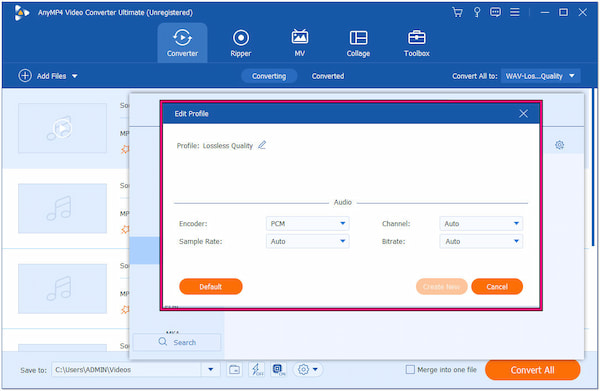Select the Converting sub-tab
Screen dimensions: 600x391
269,76
